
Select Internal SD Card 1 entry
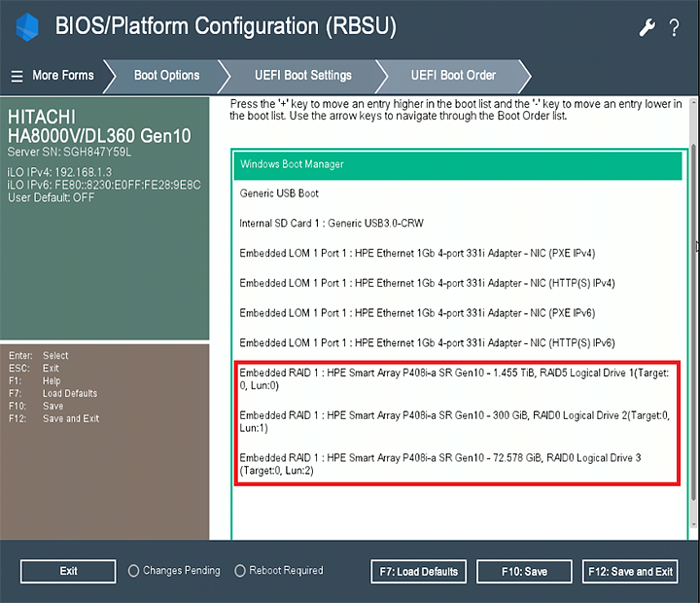(458, 224)
